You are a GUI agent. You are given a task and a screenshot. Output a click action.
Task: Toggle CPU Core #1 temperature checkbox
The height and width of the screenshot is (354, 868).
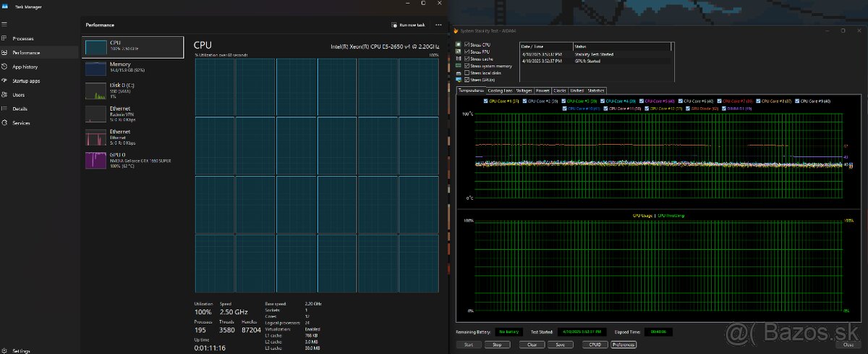tap(485, 101)
